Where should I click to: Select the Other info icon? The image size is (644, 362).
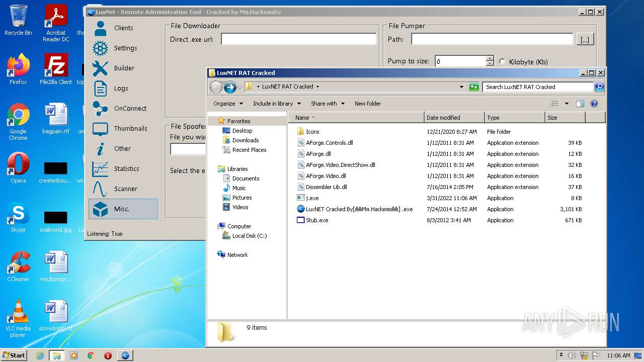point(101,149)
